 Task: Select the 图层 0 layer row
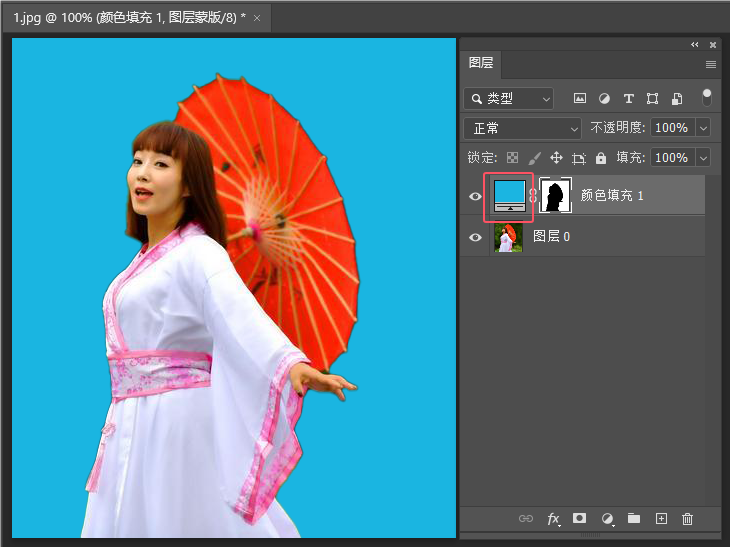tap(582, 237)
